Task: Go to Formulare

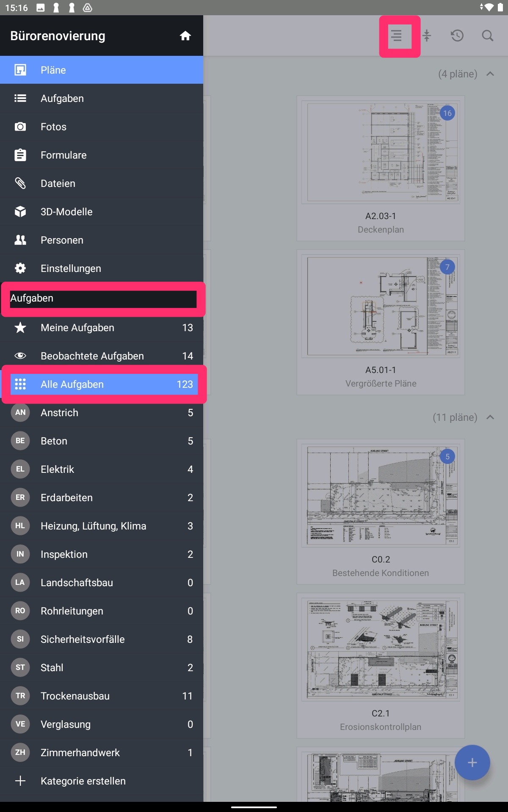Action: 102,155
